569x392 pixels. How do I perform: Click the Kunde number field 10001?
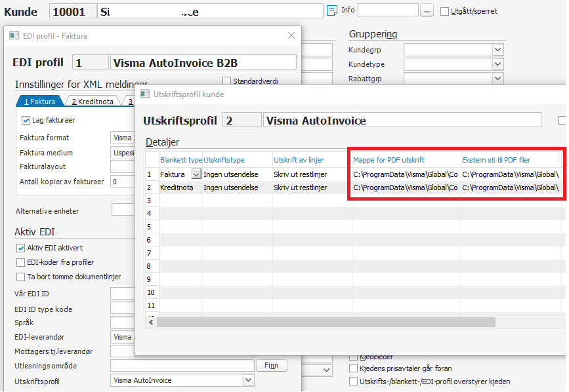coord(73,12)
